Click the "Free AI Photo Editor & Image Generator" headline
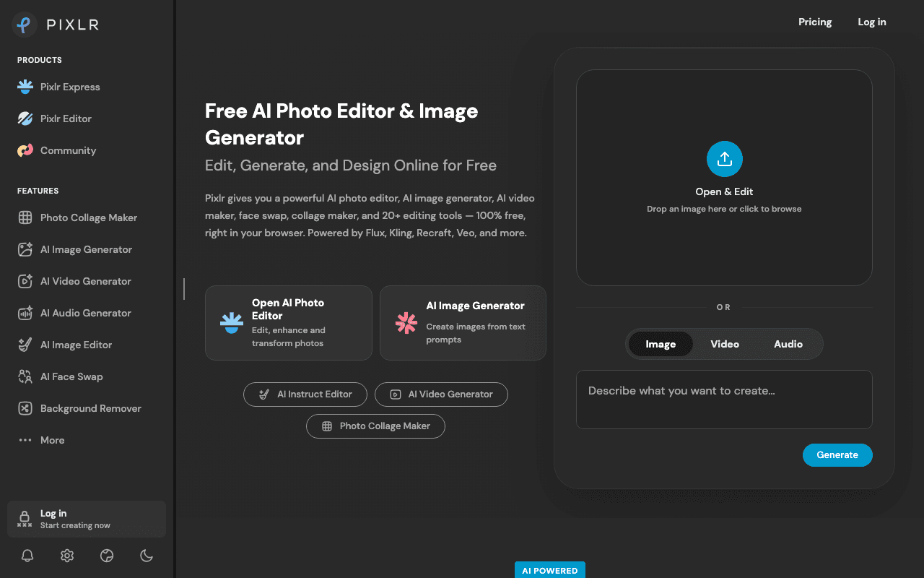 point(341,124)
